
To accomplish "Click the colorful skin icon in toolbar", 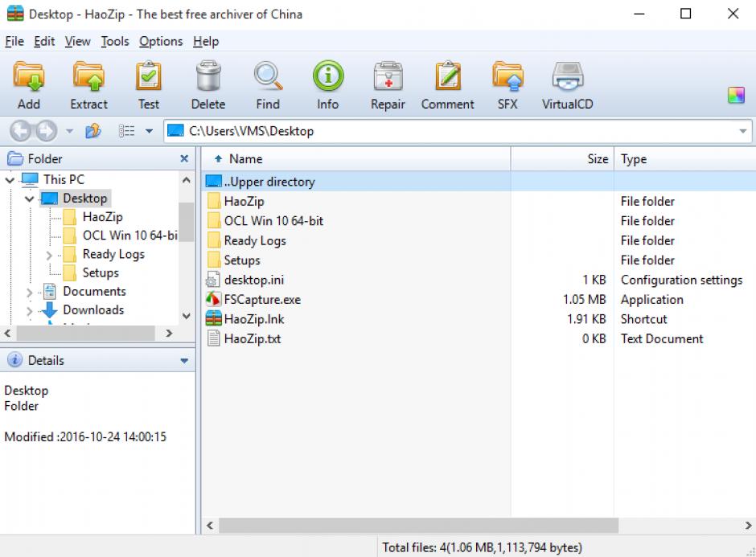I will pos(736,95).
